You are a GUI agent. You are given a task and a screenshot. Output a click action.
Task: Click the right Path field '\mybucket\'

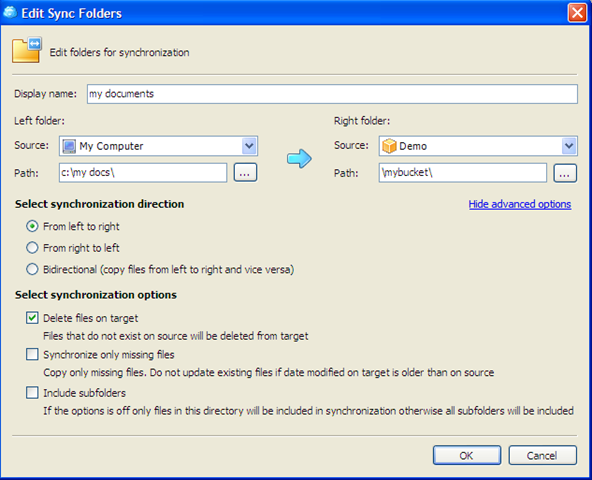[x=463, y=173]
